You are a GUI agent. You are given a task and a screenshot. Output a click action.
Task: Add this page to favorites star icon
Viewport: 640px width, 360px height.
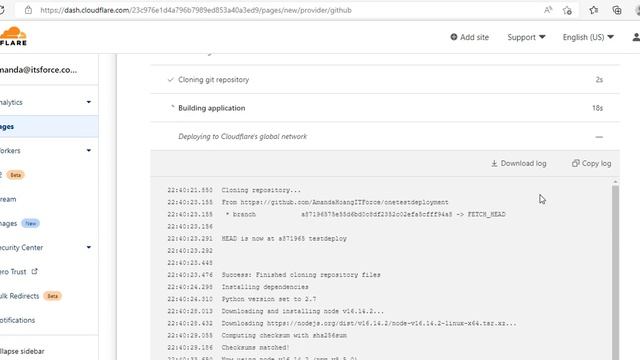(x=567, y=10)
